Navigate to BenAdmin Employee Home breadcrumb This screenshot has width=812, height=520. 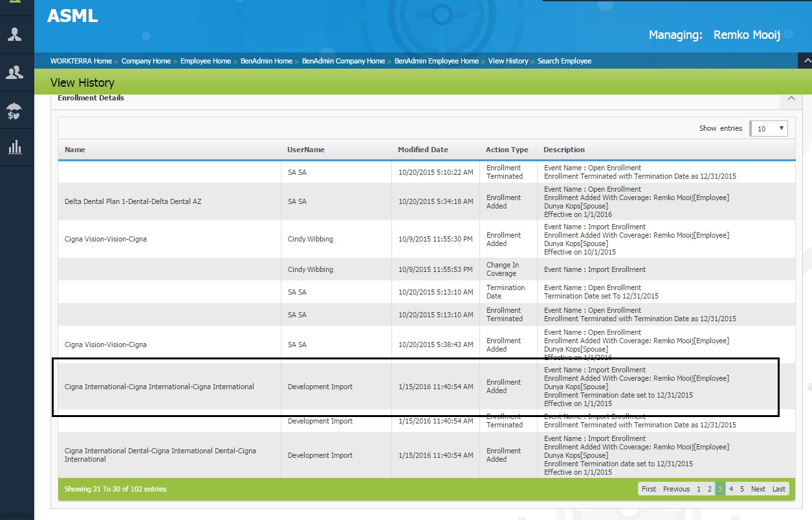click(436, 61)
